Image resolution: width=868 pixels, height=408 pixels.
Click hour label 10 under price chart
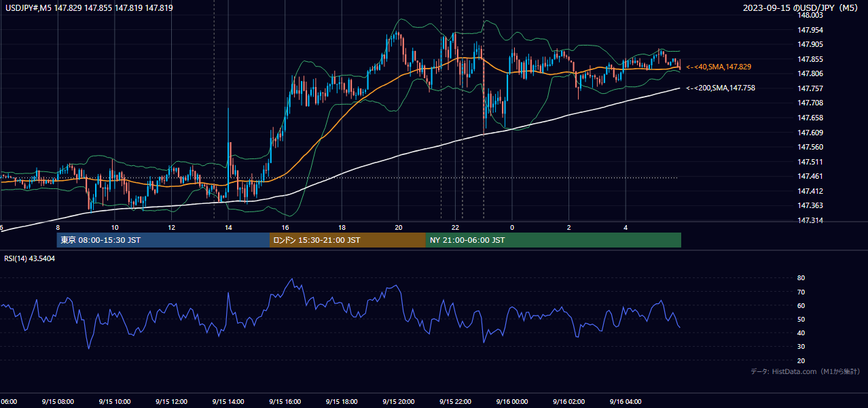tap(115, 227)
